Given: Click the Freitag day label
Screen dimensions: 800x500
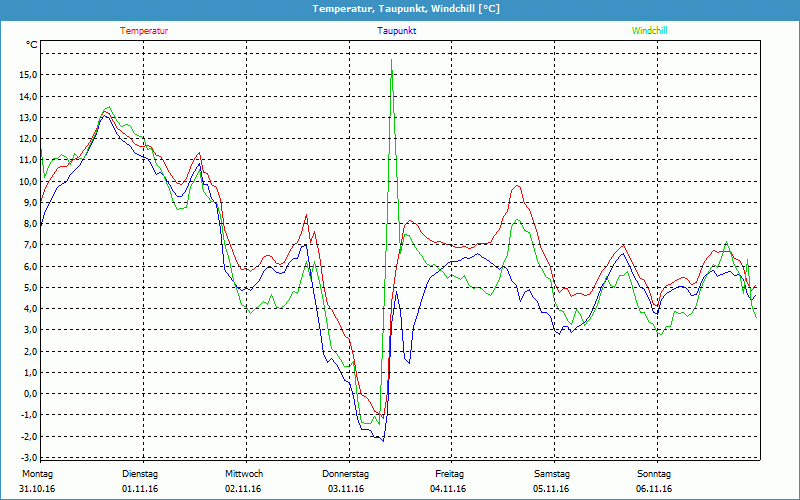Looking at the screenshot, I should tap(449, 474).
